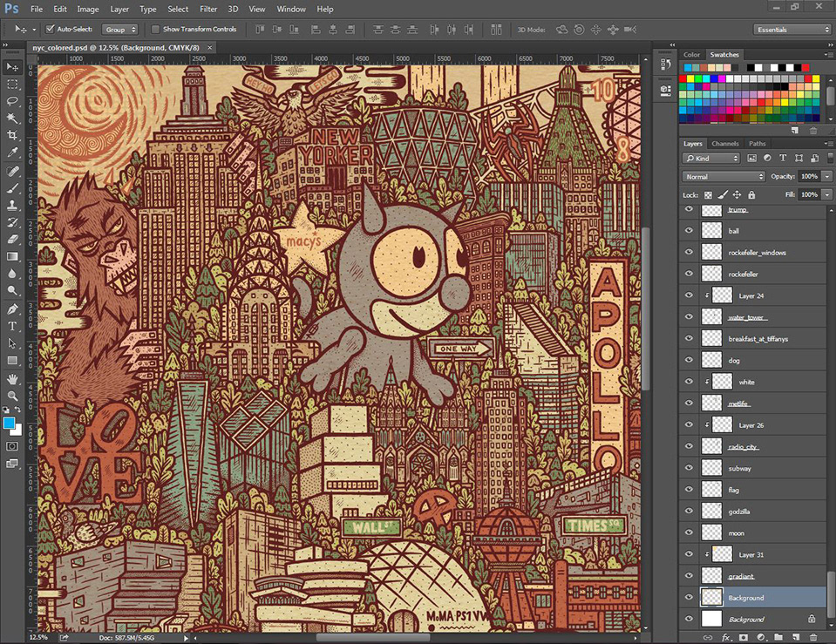The image size is (836, 644).
Task: Select the Eraser tool
Action: click(x=11, y=240)
